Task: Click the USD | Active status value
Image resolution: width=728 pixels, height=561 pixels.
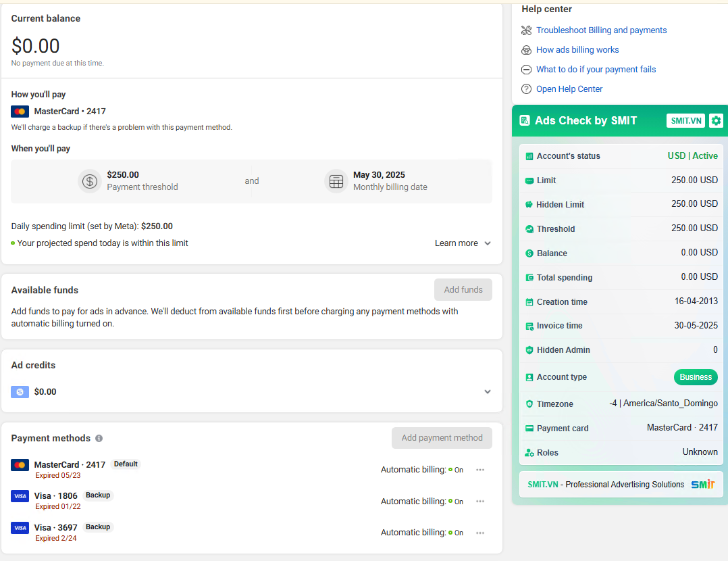Action: pos(693,155)
